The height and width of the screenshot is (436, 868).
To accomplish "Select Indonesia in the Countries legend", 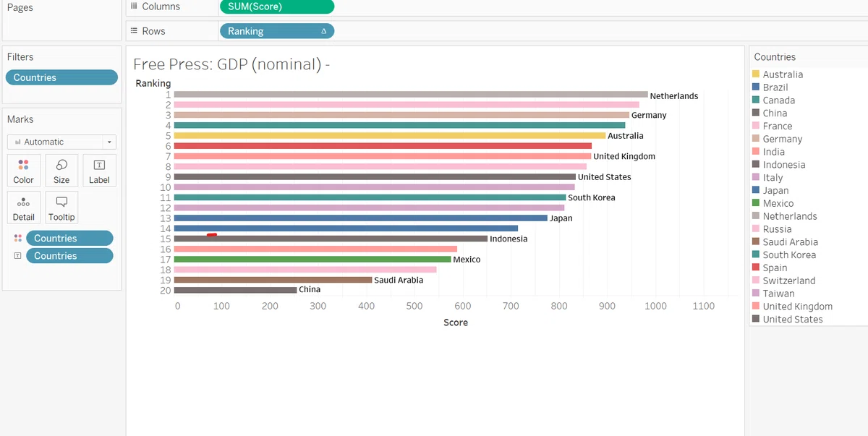I will (783, 165).
